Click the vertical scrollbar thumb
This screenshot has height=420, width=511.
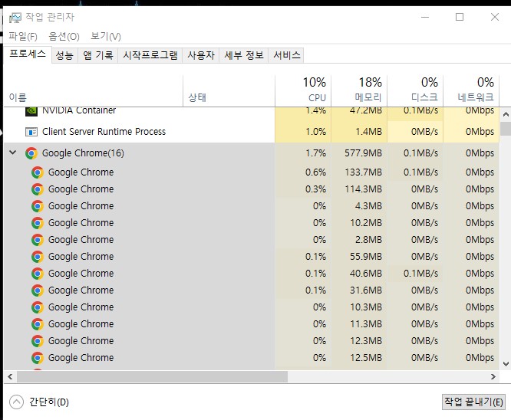tap(506, 128)
